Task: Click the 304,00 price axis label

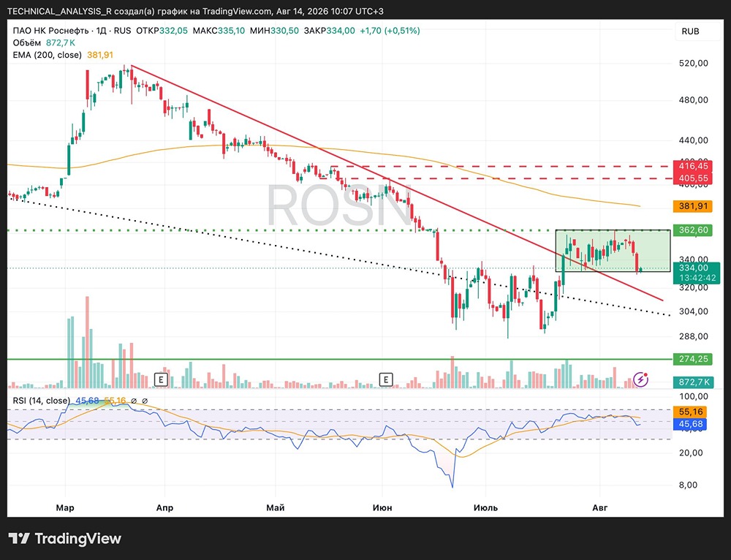Action: tap(693, 311)
